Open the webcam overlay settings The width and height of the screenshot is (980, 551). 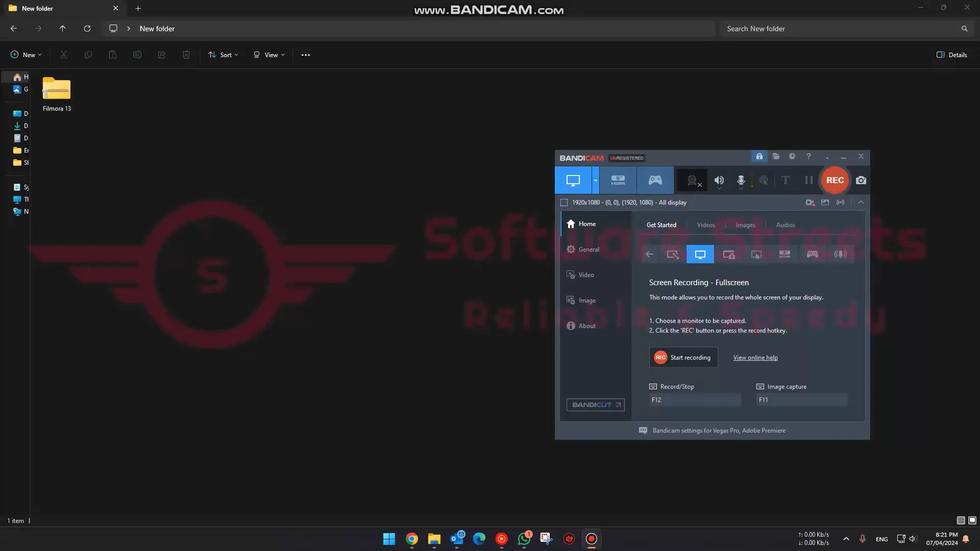[692, 180]
